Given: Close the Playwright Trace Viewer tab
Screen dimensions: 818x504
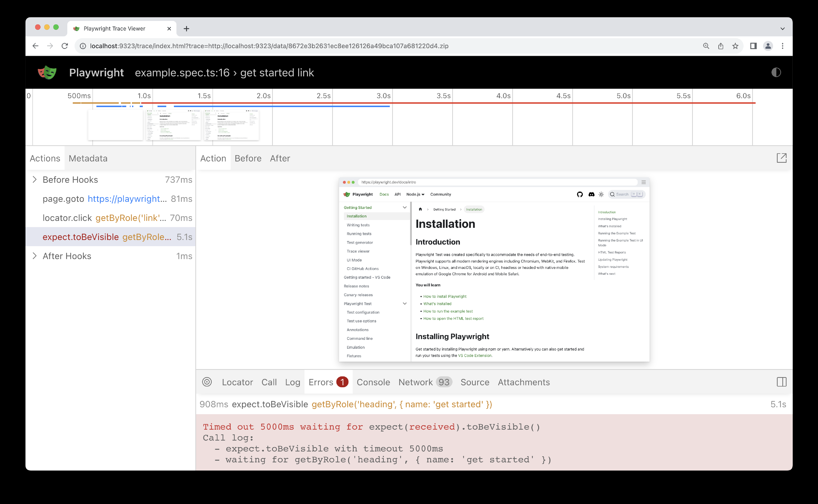Looking at the screenshot, I should coord(169,29).
